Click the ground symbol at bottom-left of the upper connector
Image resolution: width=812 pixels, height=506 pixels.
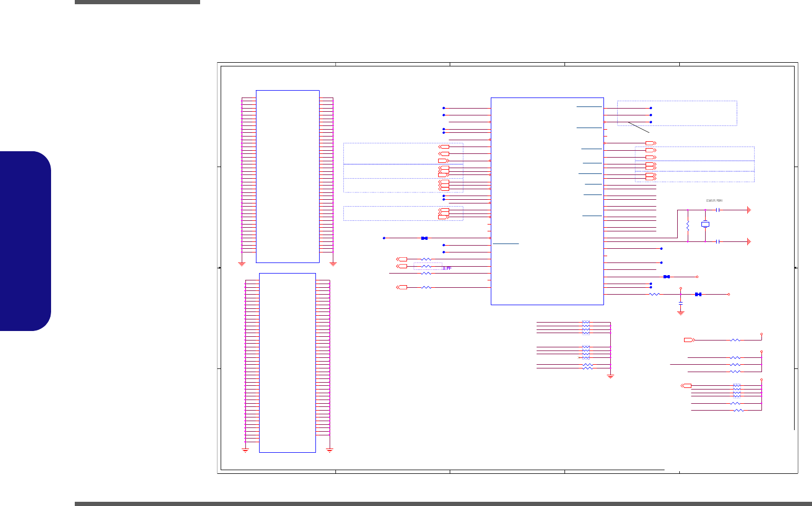coord(242,264)
